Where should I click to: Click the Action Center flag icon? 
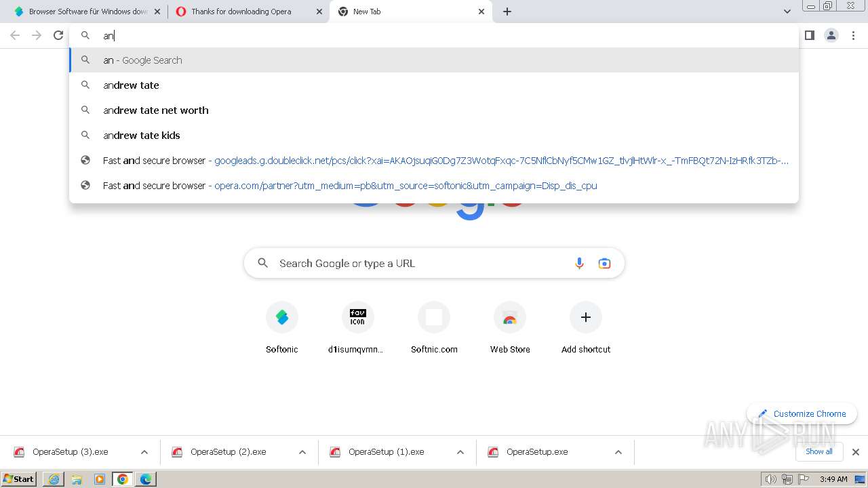[x=804, y=479]
